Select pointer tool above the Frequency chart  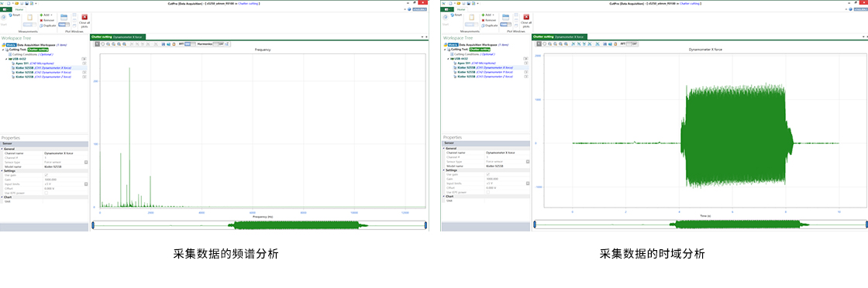[x=97, y=43]
